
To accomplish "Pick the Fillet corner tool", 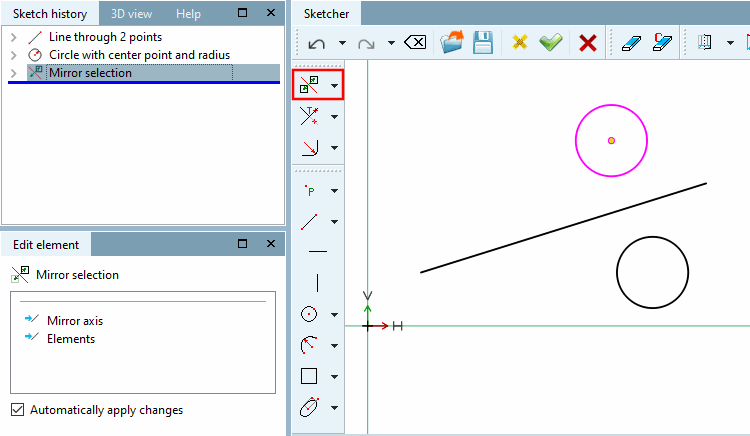I will pyautogui.click(x=310, y=147).
